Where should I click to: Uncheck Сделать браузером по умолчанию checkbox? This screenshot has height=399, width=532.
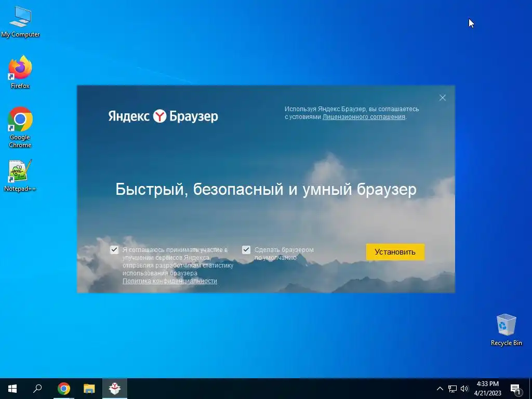coord(246,250)
